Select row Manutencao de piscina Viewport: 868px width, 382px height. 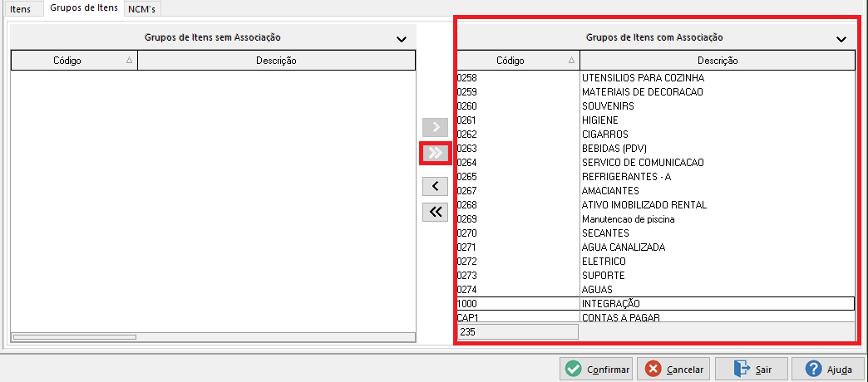655,219
